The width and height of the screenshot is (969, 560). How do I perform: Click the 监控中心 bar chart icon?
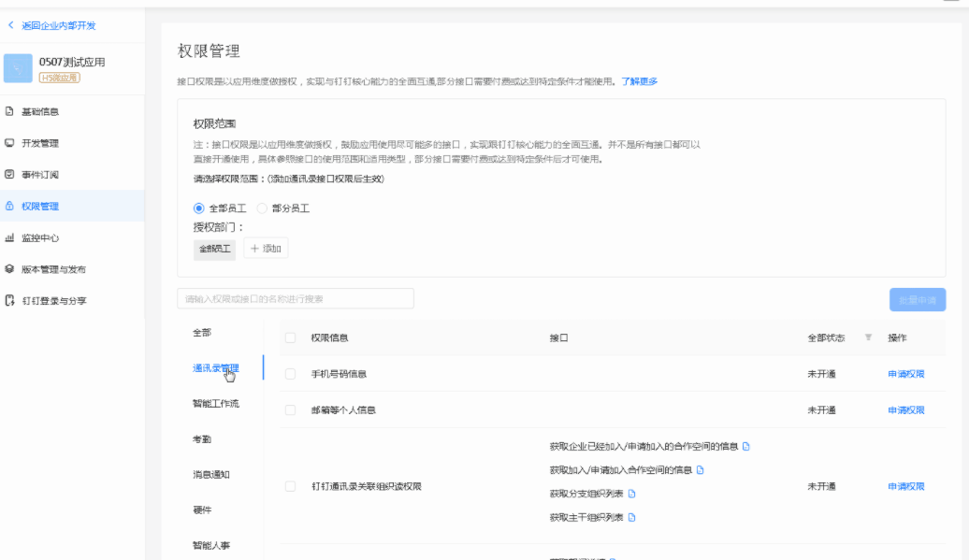(9, 238)
